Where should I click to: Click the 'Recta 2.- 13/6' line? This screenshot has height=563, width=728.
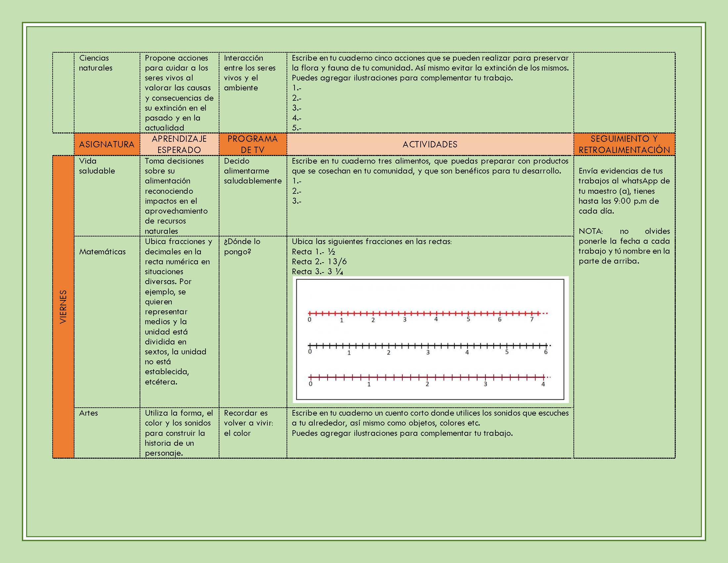[x=319, y=262]
